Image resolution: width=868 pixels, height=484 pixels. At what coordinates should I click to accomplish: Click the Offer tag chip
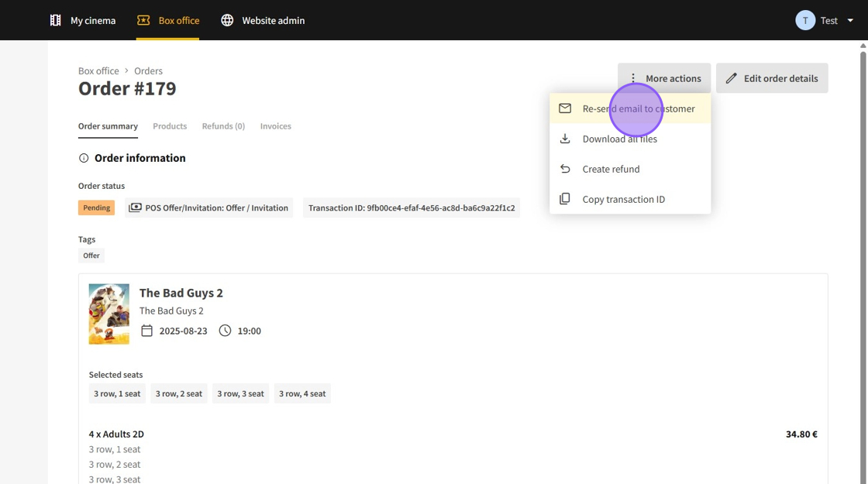click(91, 256)
